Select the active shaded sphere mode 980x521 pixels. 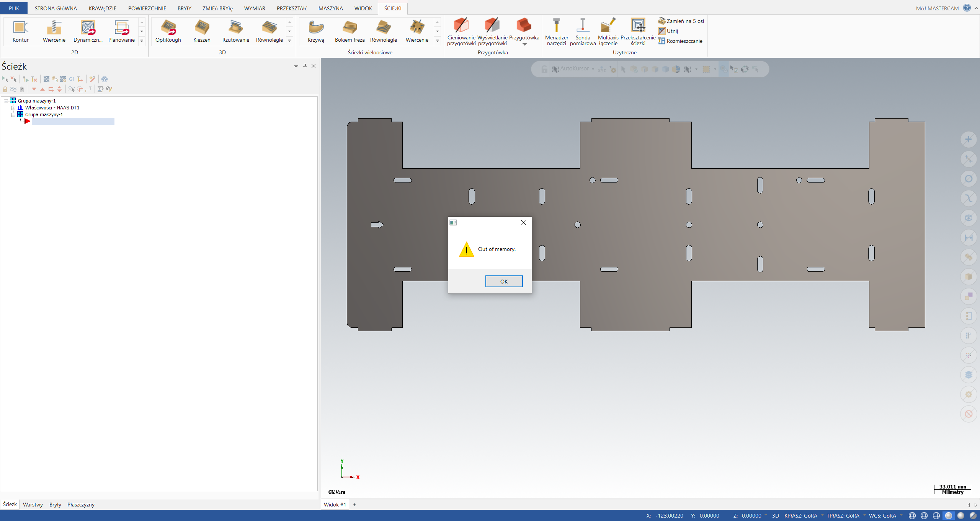pos(949,516)
